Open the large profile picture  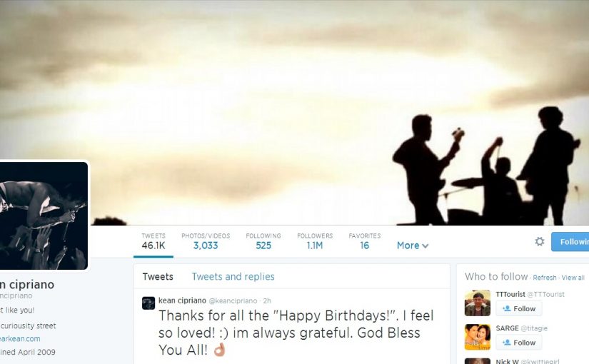[x=44, y=216]
